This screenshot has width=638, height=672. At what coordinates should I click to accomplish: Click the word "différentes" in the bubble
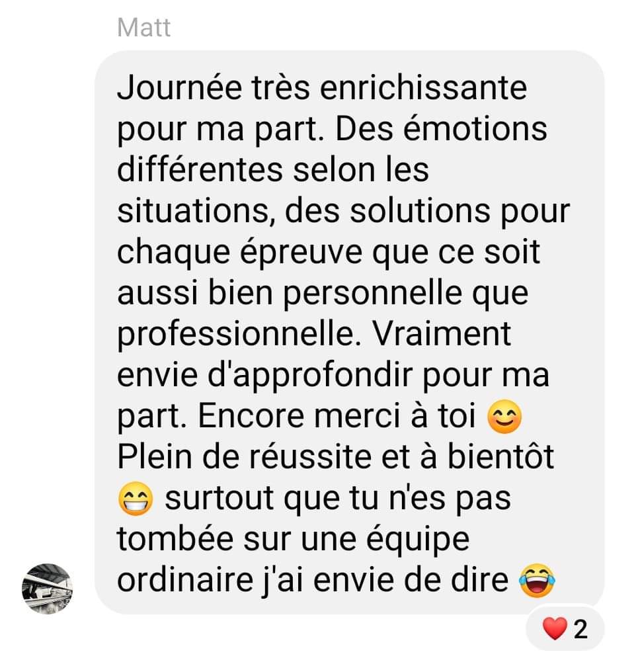coord(200,170)
